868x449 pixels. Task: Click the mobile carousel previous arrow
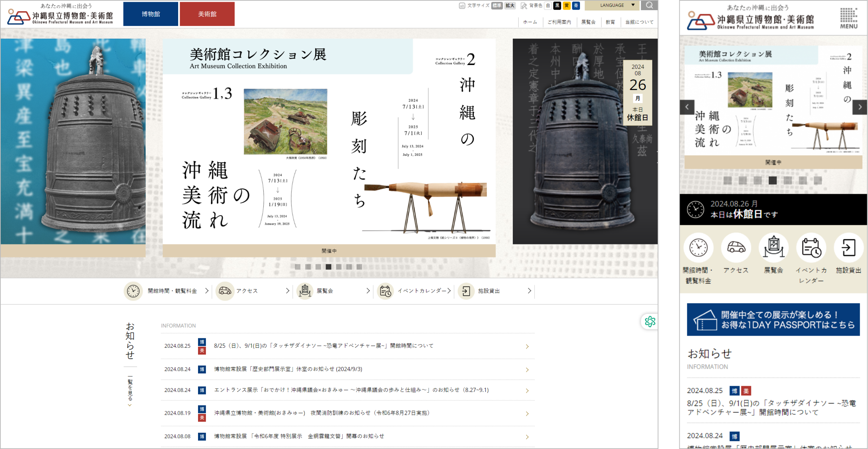pyautogui.click(x=687, y=107)
